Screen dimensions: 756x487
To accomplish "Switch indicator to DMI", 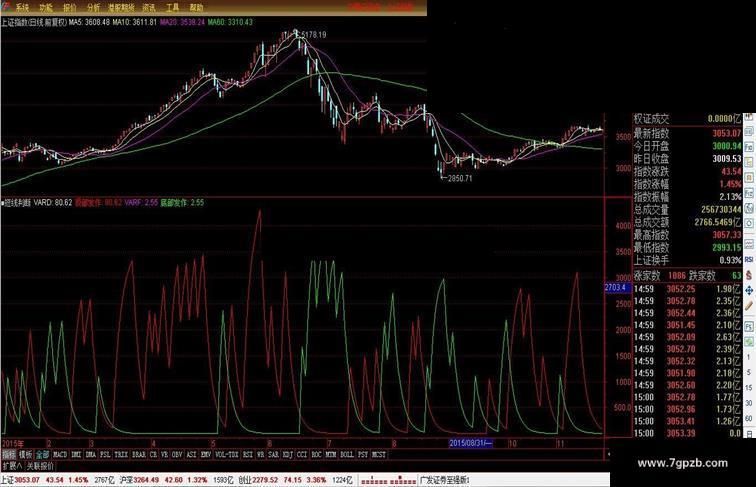I will (x=76, y=454).
